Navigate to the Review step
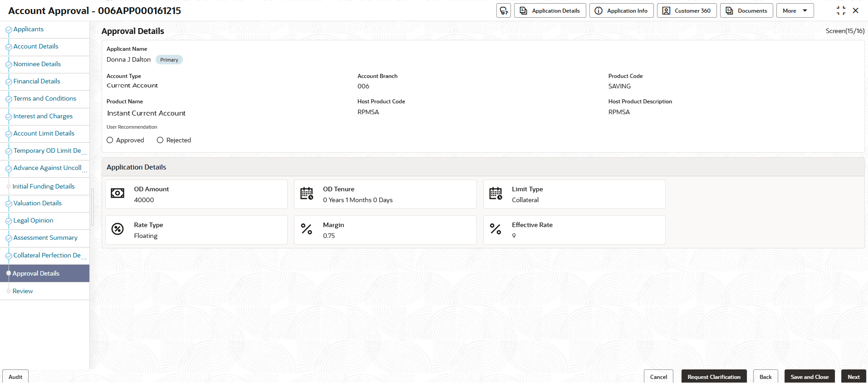Screen dimensions: 868x383 point(23,291)
